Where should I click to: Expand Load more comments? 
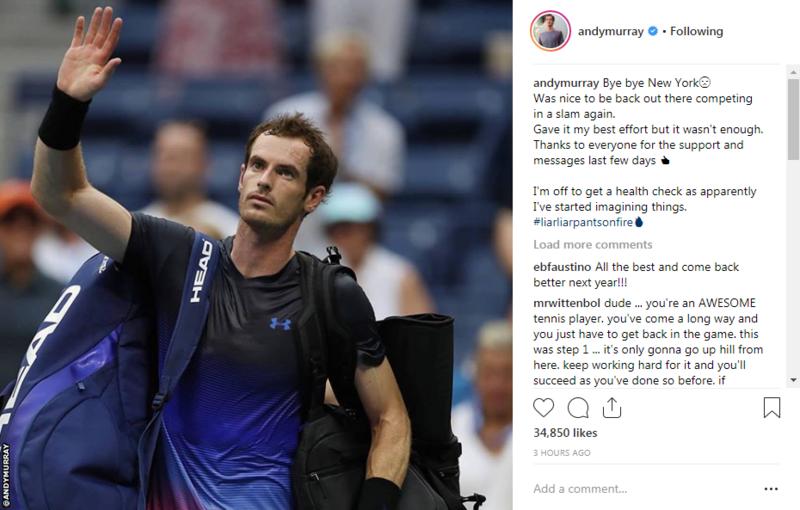click(x=593, y=244)
